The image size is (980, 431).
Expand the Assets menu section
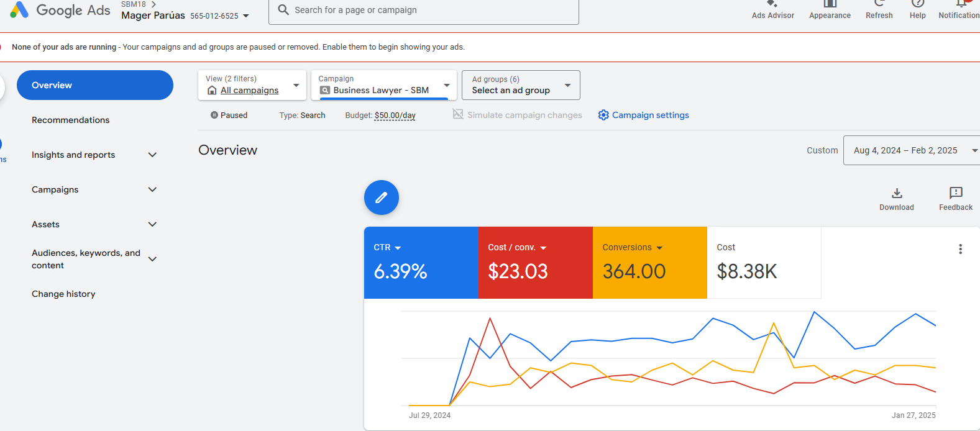pyautogui.click(x=152, y=224)
